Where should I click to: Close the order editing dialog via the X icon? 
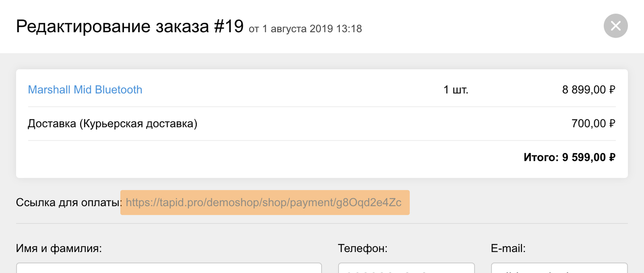pyautogui.click(x=615, y=26)
